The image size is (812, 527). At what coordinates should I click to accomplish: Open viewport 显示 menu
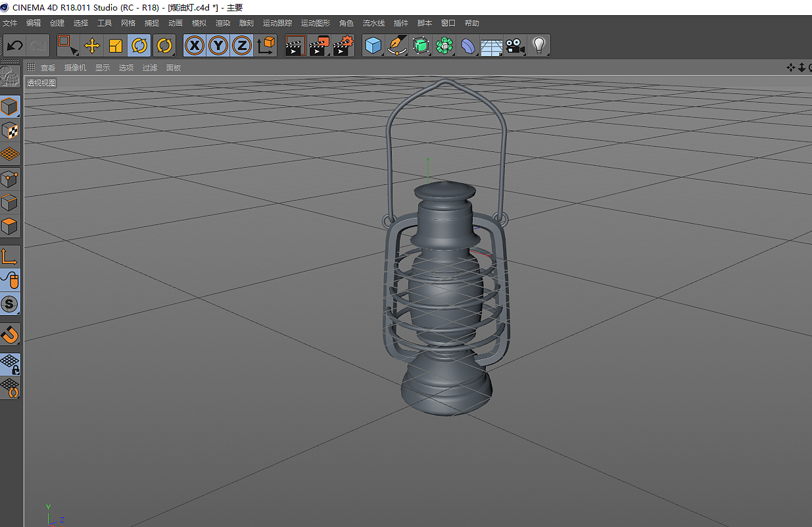(103, 68)
